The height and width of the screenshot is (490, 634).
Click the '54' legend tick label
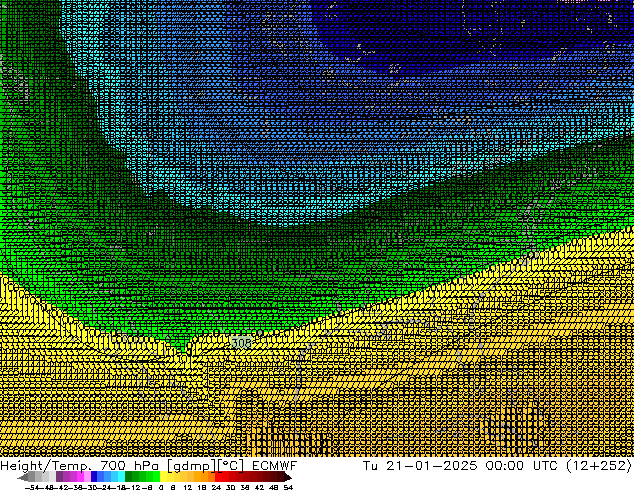[x=288, y=487]
